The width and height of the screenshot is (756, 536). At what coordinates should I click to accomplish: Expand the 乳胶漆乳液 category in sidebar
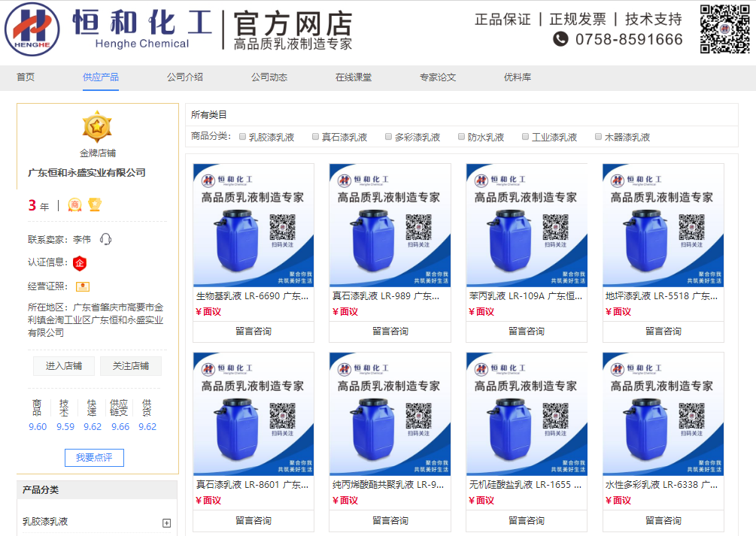(167, 523)
